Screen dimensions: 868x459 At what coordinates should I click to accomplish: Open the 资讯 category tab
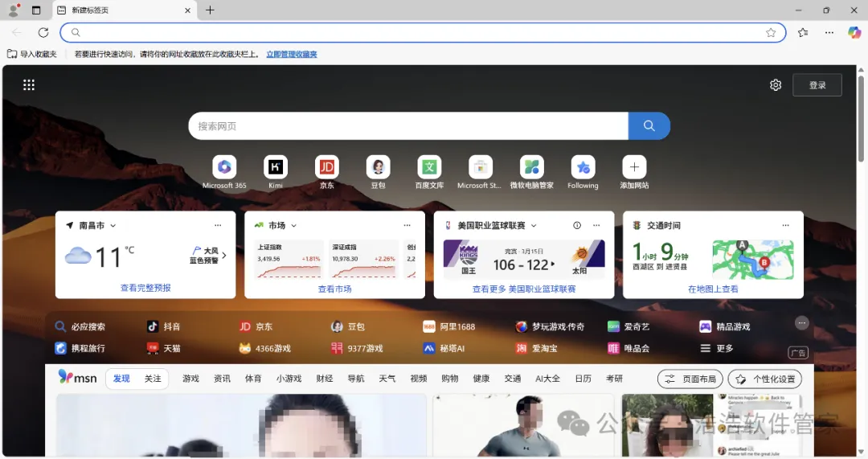tap(222, 379)
